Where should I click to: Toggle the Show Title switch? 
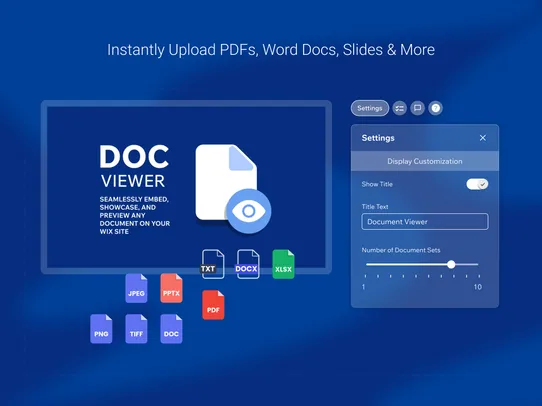[477, 184]
